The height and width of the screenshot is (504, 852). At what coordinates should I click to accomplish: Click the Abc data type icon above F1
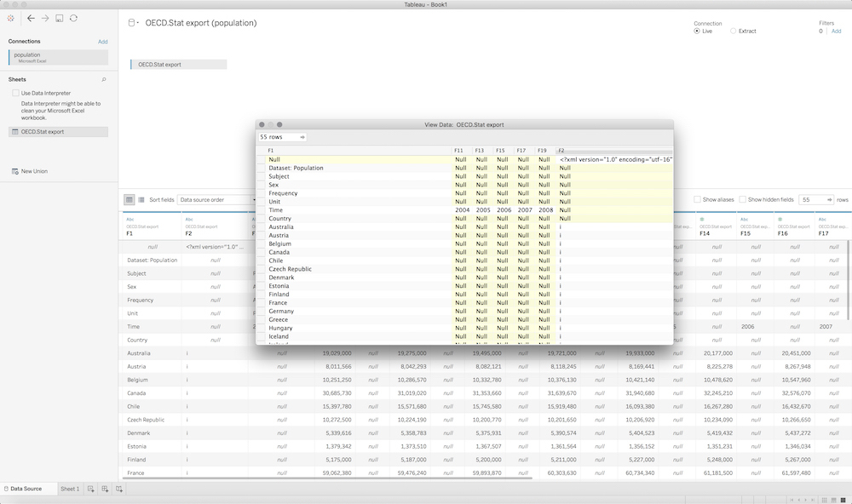click(130, 220)
